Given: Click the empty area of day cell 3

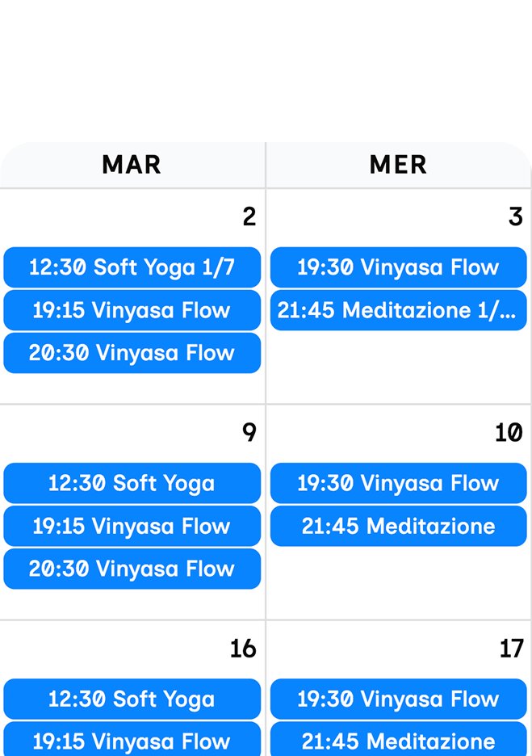Looking at the screenshot, I should tap(398, 363).
